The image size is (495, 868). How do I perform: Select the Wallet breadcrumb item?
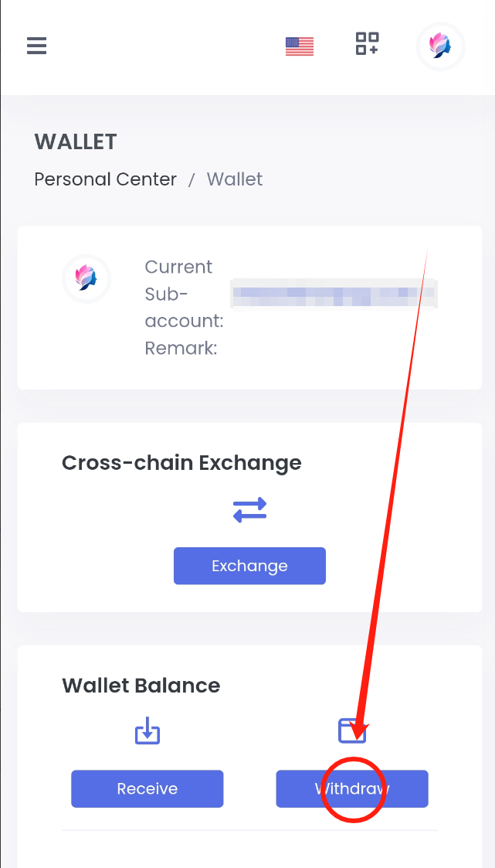(x=235, y=179)
